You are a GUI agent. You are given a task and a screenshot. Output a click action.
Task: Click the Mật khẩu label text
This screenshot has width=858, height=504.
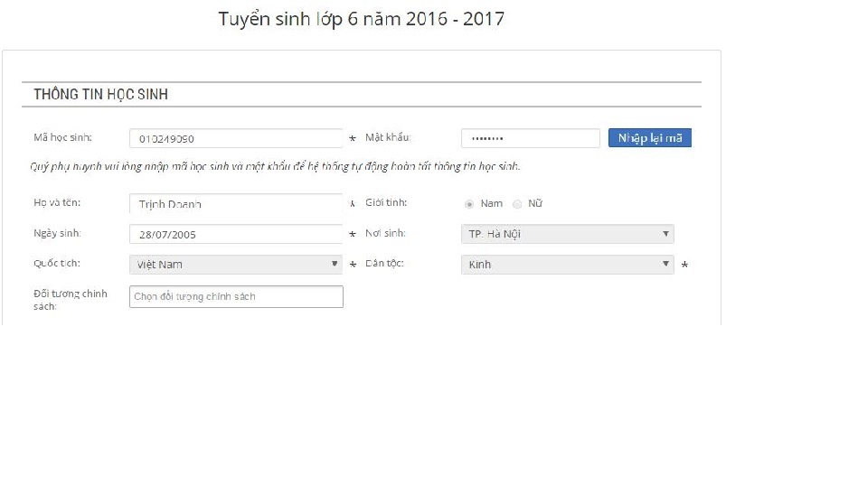(x=388, y=137)
